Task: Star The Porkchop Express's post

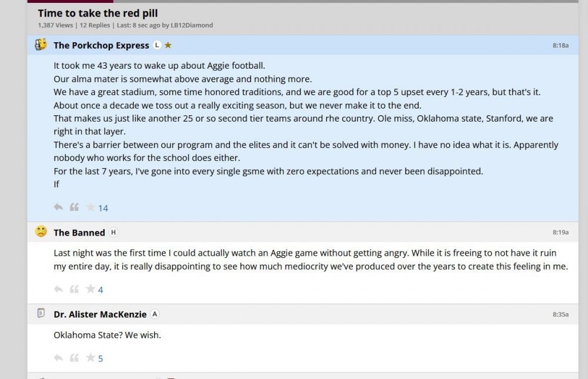Action: pyautogui.click(x=91, y=207)
